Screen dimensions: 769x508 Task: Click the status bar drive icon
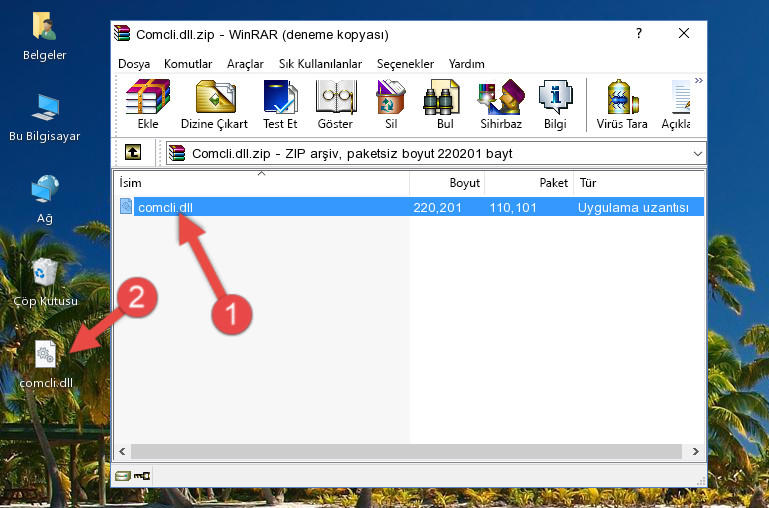coord(123,475)
